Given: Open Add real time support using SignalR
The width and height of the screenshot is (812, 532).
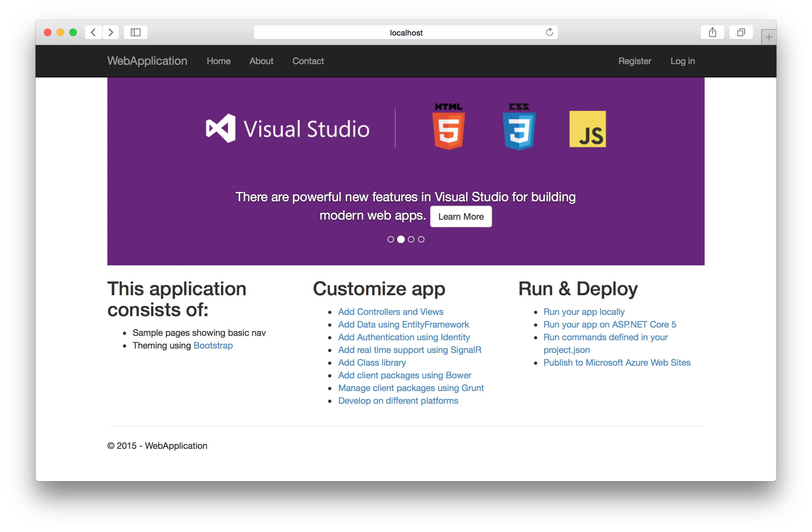Looking at the screenshot, I should point(410,350).
